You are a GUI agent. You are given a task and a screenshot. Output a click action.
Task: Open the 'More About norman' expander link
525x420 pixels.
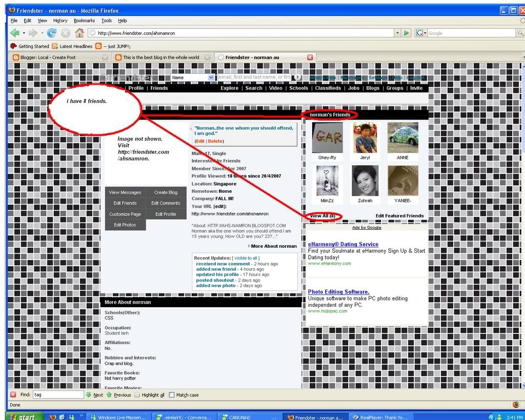pyautogui.click(x=272, y=246)
